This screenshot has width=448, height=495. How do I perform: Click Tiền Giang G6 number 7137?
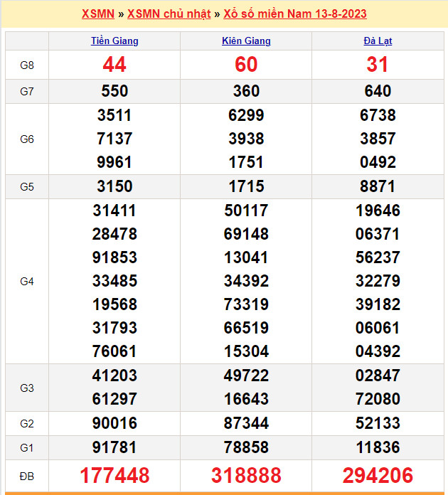114,139
